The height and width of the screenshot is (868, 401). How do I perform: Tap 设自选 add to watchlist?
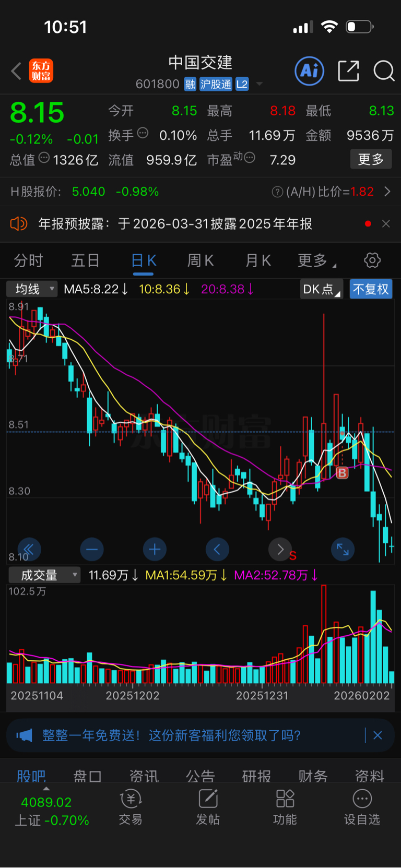pos(362,807)
